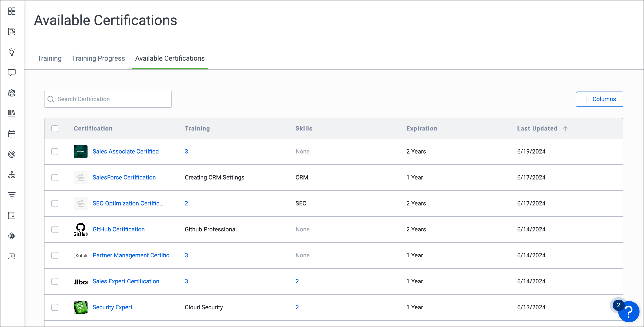Screen dimensions: 644x327
Task: Click the Cloud Security training cell
Action: [204, 307]
